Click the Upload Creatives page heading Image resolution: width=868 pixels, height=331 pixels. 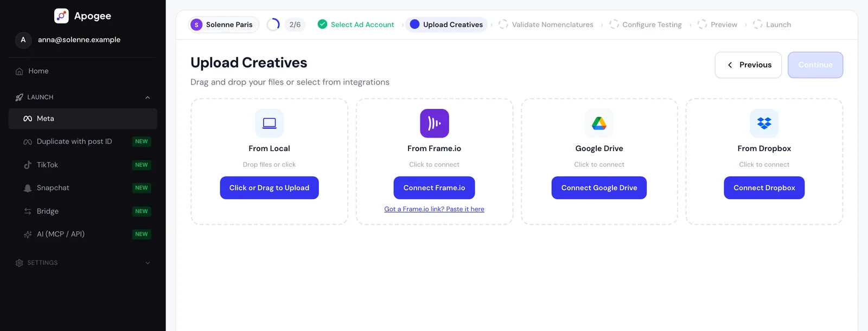point(248,63)
